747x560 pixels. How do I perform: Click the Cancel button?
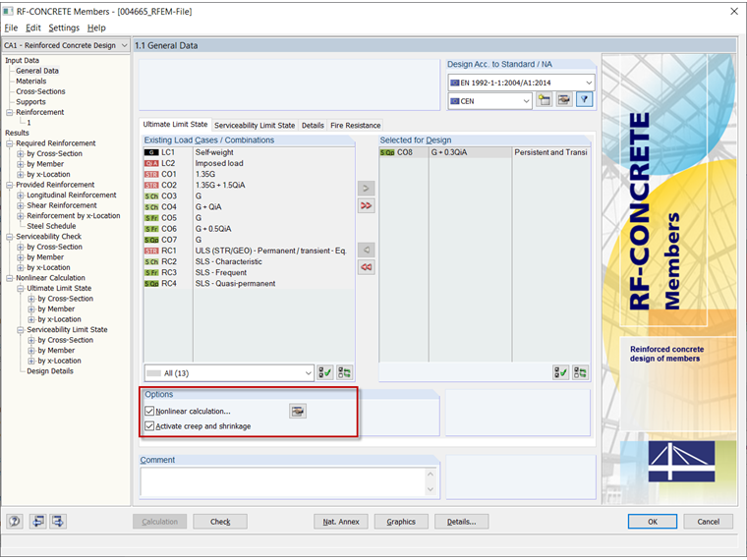coord(708,522)
